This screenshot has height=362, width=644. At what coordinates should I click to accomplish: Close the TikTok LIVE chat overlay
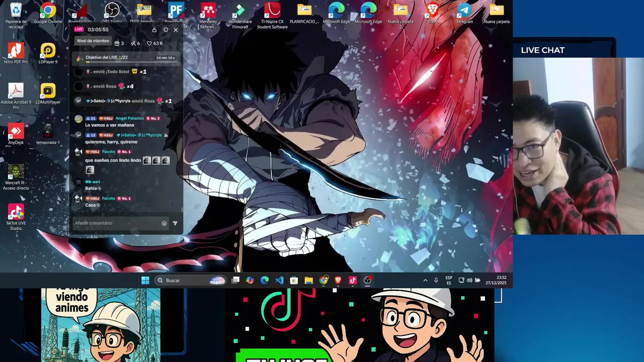(176, 30)
